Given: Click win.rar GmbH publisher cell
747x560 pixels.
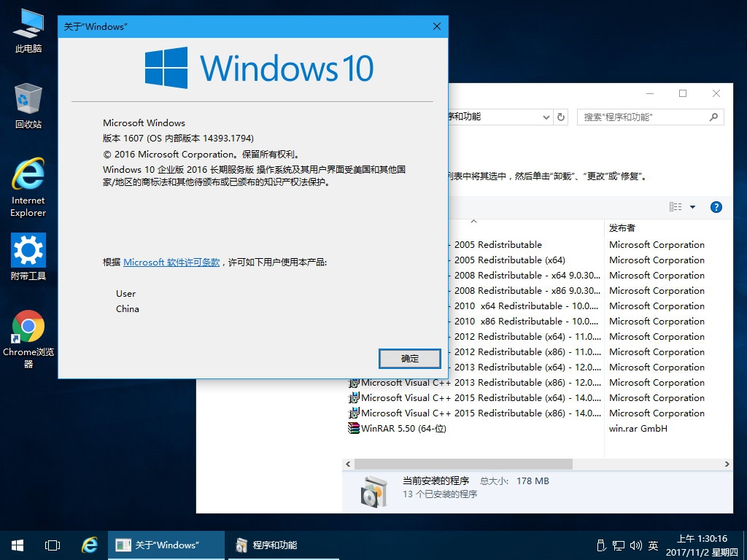Looking at the screenshot, I should coord(638,428).
